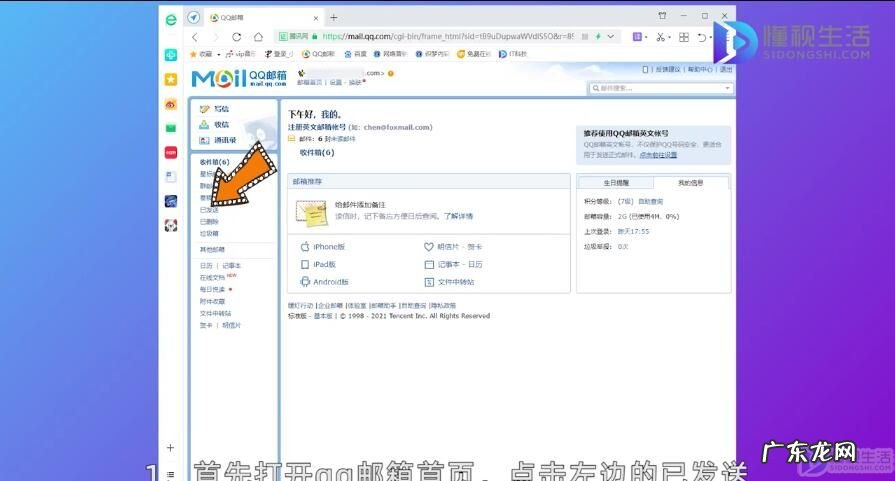Open the scissors screenshot tool
The image size is (895, 481).
point(660,37)
